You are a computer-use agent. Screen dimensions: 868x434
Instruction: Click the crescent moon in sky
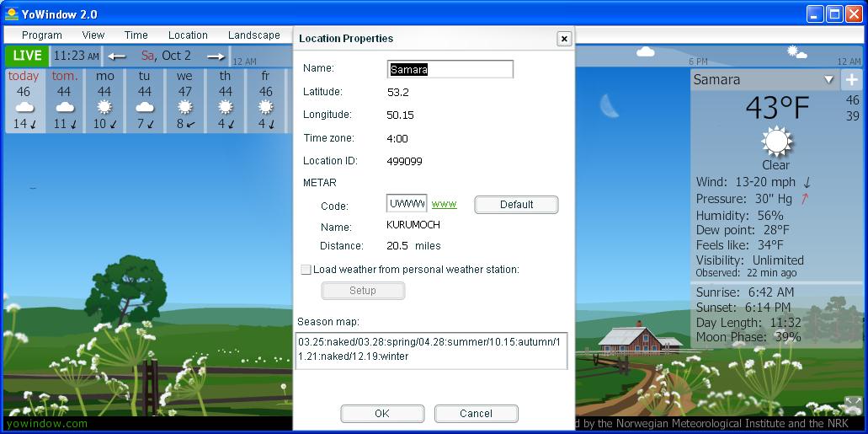610,105
